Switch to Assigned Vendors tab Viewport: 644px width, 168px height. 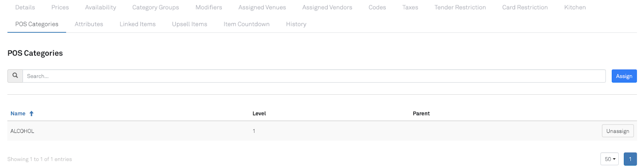point(327,7)
